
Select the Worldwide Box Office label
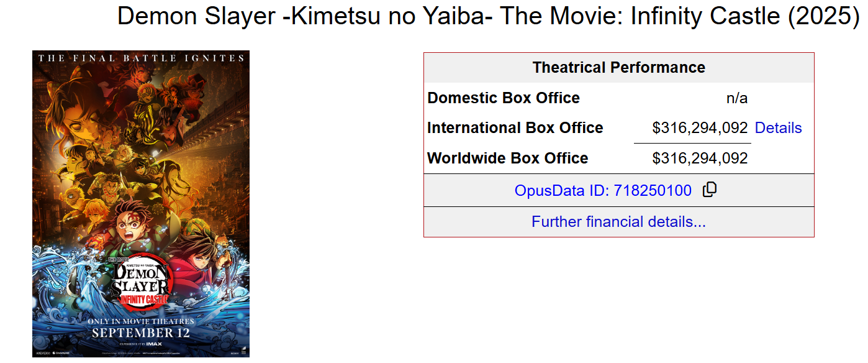(x=508, y=159)
